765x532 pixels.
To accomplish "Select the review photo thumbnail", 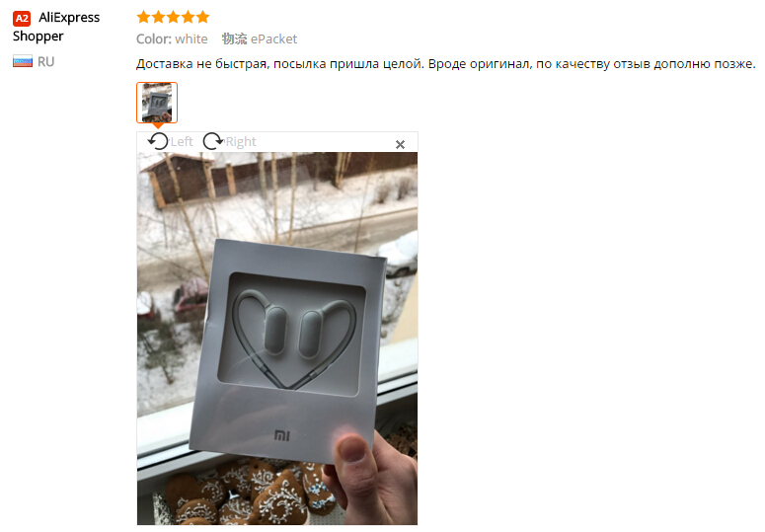I will click(x=157, y=103).
